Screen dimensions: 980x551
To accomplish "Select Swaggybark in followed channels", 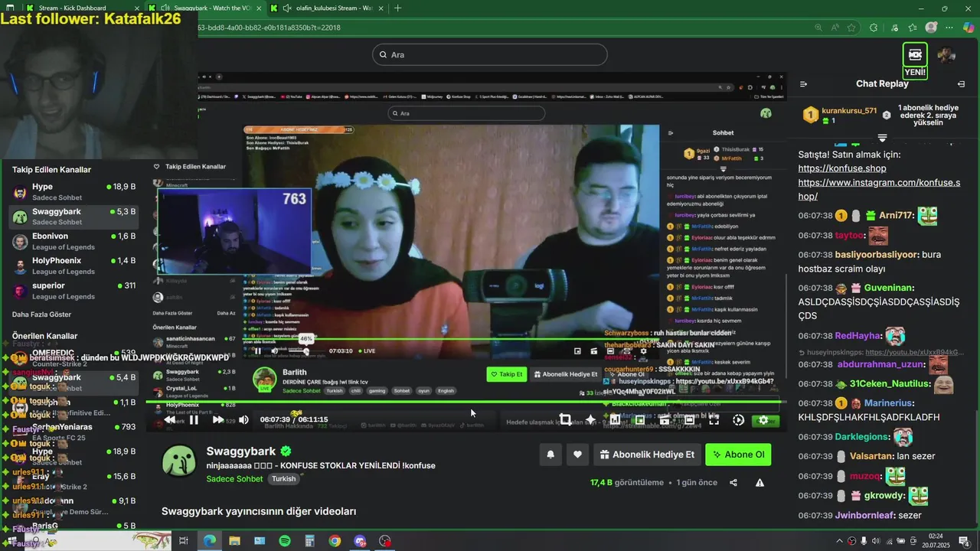I will coord(74,217).
